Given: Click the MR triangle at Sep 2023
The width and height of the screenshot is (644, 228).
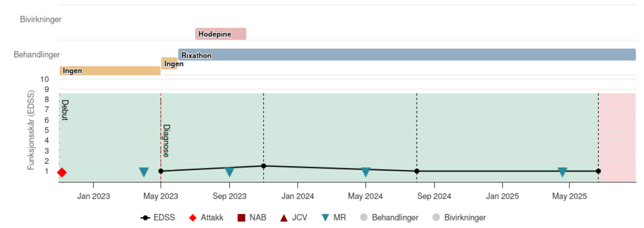Looking at the screenshot, I should (229, 172).
